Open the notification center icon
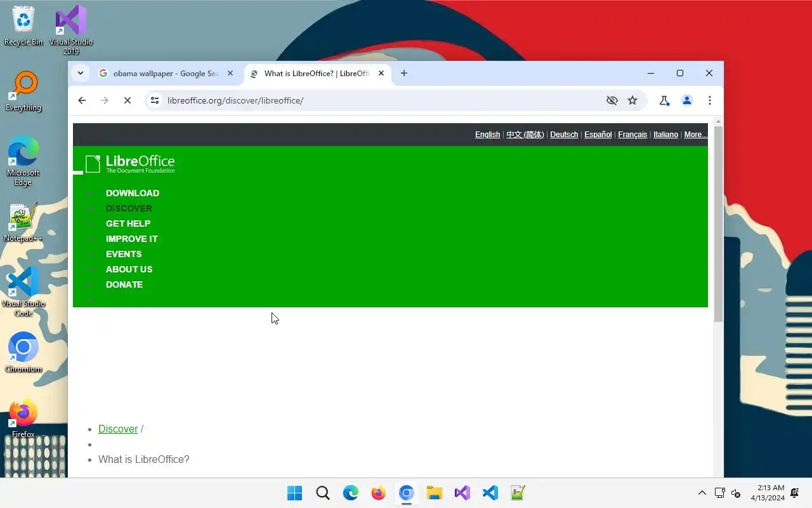The width and height of the screenshot is (812, 508). [795, 493]
